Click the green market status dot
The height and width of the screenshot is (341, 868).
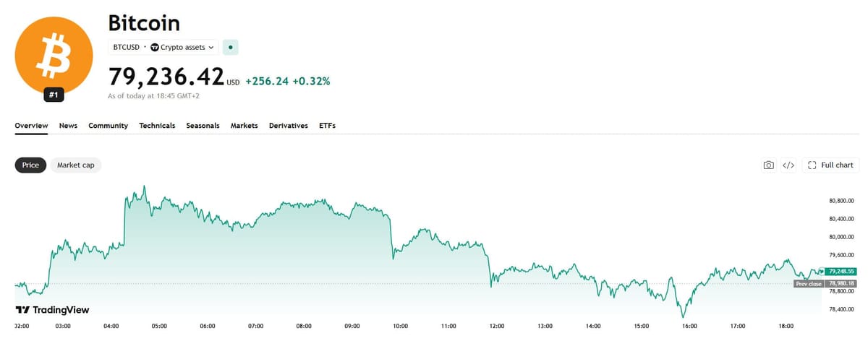[x=231, y=47]
